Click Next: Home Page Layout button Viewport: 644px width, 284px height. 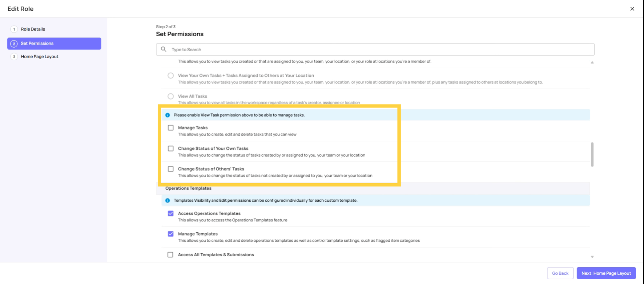tap(606, 273)
